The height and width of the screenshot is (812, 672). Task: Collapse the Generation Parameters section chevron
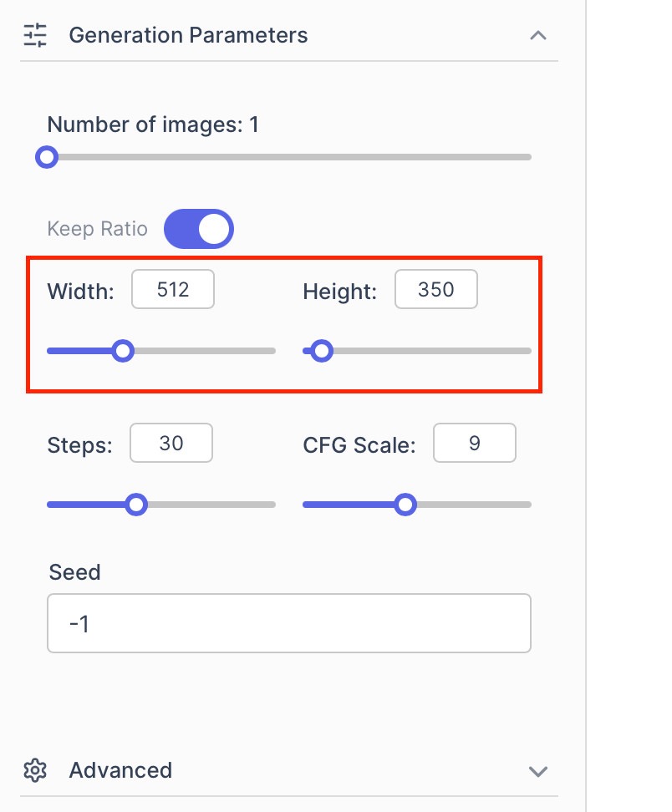click(x=538, y=35)
